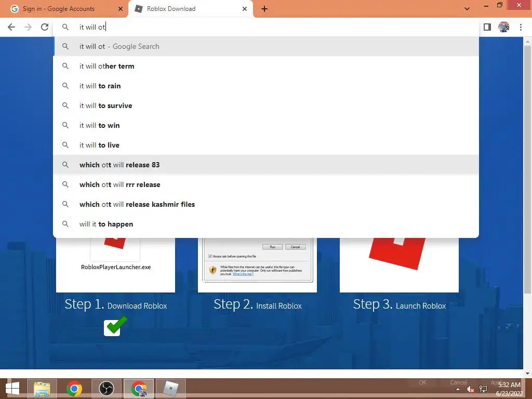
Task: Switch to Sign in - Google Accounts tab
Action: point(64,9)
